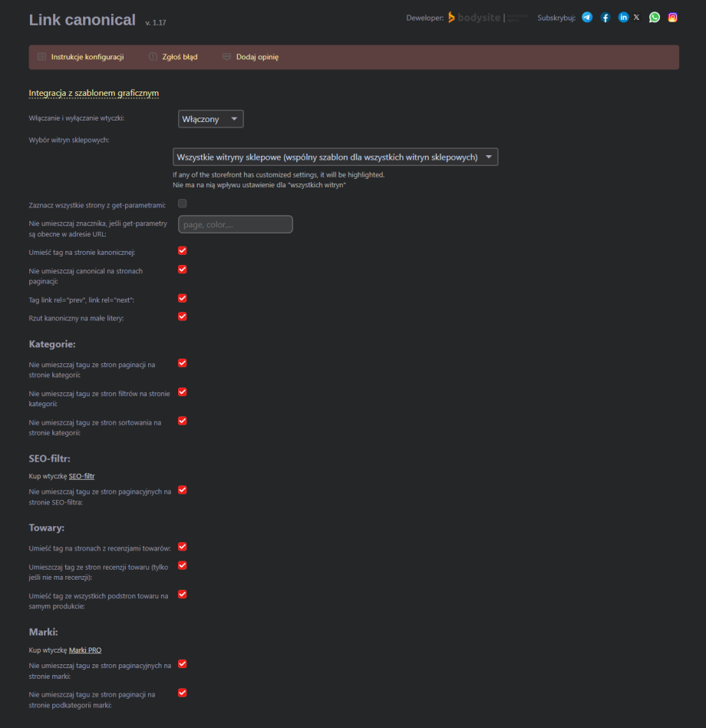706x728 pixels.
Task: Click the Instagram icon
Action: (672, 18)
